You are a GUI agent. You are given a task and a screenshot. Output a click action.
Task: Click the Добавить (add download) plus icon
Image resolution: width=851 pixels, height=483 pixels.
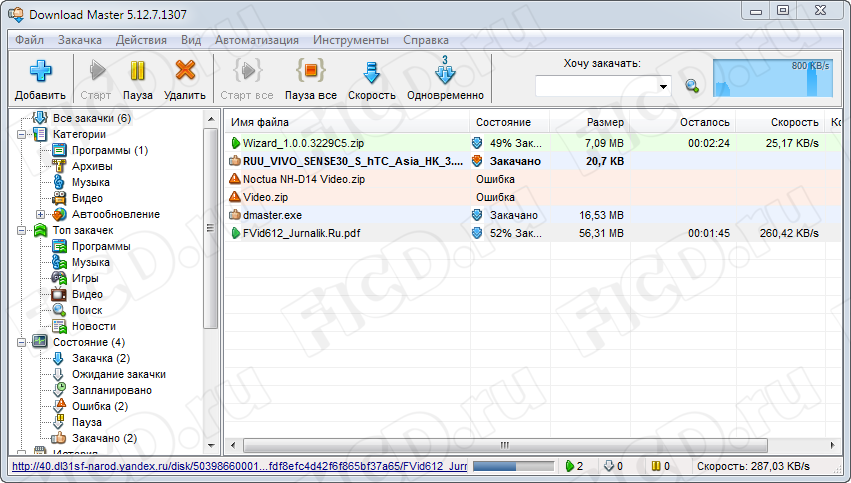[x=40, y=71]
